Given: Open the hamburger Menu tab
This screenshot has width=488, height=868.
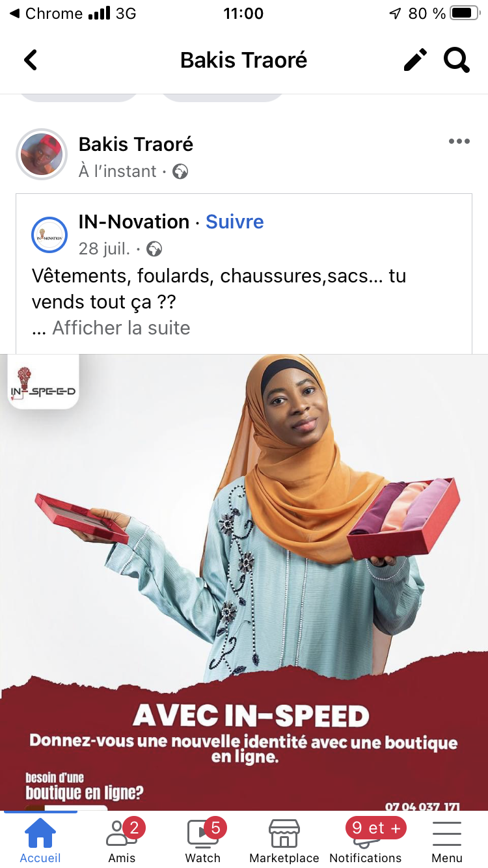Looking at the screenshot, I should tap(447, 839).
